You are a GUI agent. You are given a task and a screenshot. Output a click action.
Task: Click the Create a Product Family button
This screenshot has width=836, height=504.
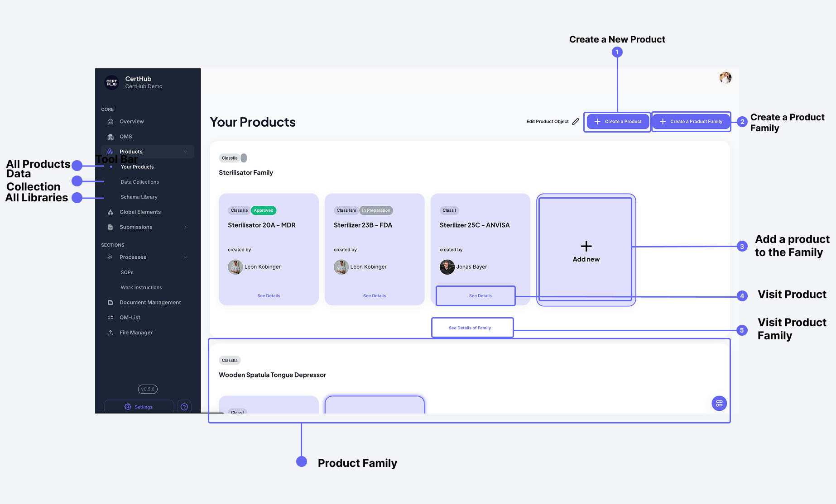(x=691, y=121)
